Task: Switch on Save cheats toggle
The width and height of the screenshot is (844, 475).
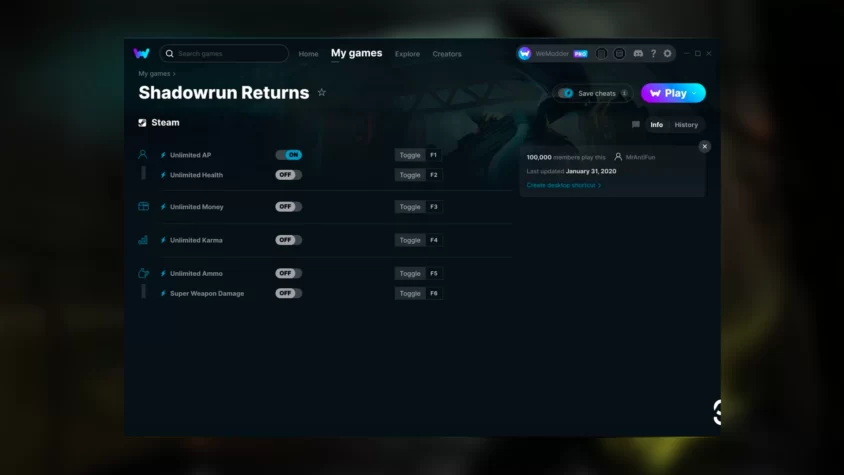Action: (566, 93)
